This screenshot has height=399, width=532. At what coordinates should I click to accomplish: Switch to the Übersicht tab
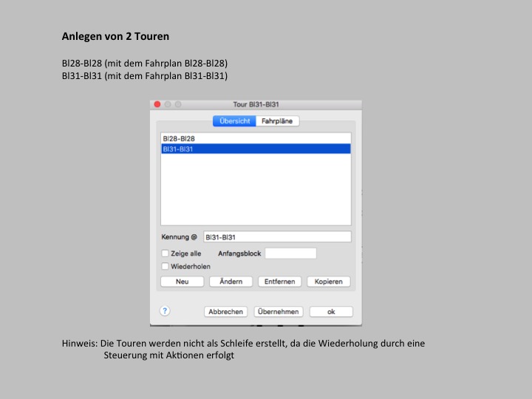point(233,121)
